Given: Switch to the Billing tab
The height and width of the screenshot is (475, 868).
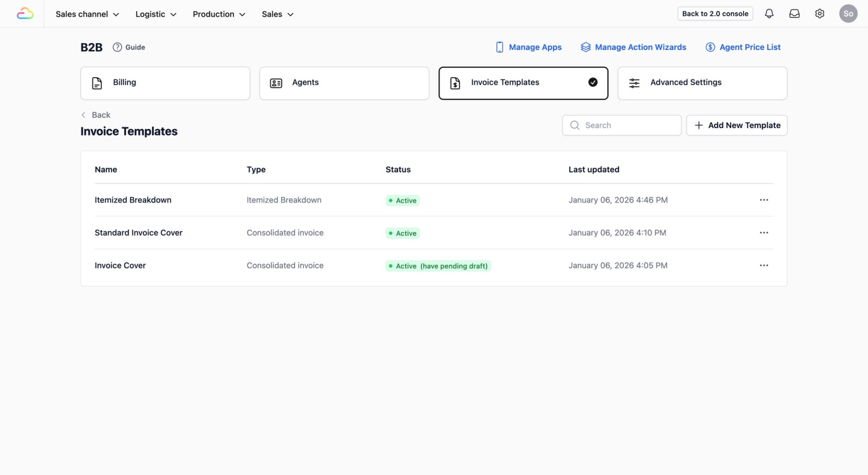Looking at the screenshot, I should [165, 83].
